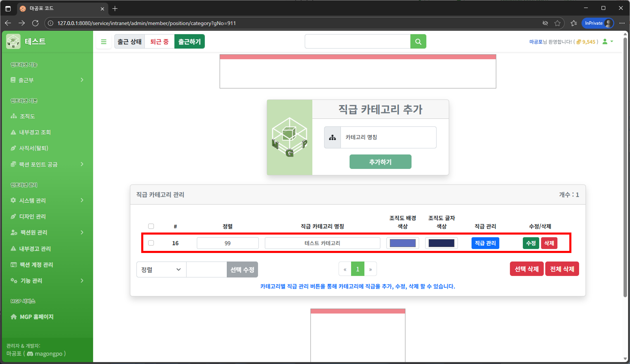Click the search magnifier icon

pos(418,41)
